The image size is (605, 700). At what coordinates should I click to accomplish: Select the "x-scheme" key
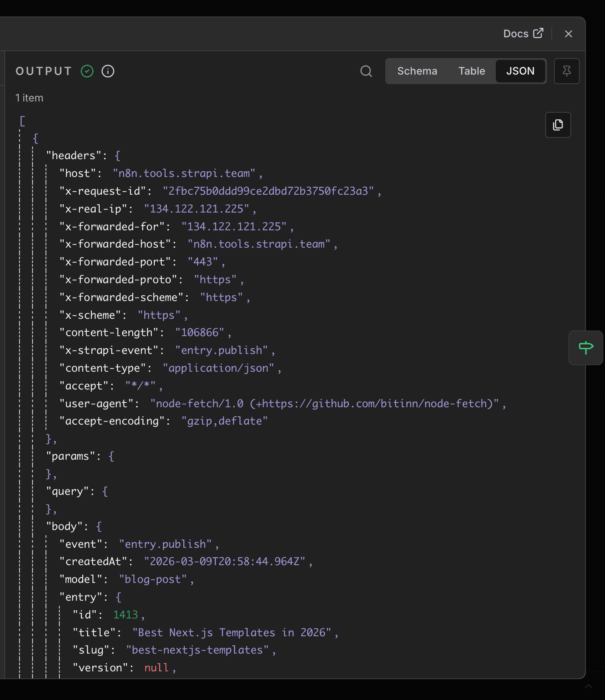(x=90, y=315)
